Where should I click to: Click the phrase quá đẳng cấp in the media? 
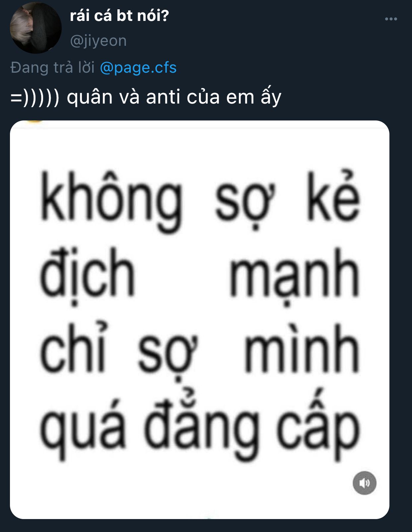click(200, 425)
